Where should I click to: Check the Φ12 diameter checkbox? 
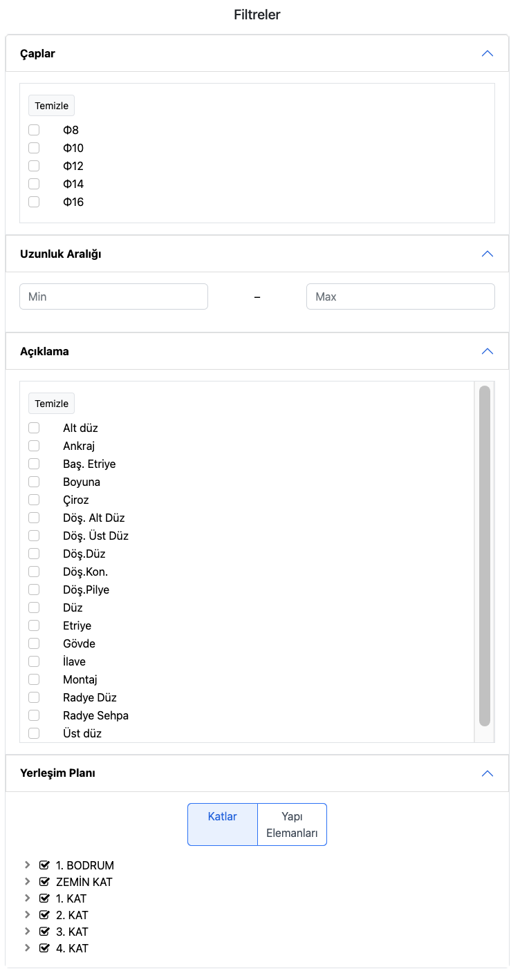(34, 166)
